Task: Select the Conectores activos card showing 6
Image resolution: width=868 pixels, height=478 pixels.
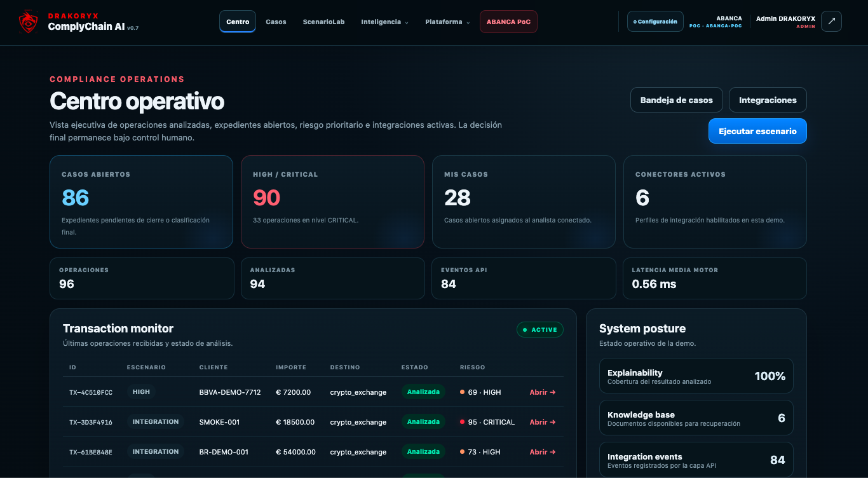Action: pyautogui.click(x=715, y=201)
